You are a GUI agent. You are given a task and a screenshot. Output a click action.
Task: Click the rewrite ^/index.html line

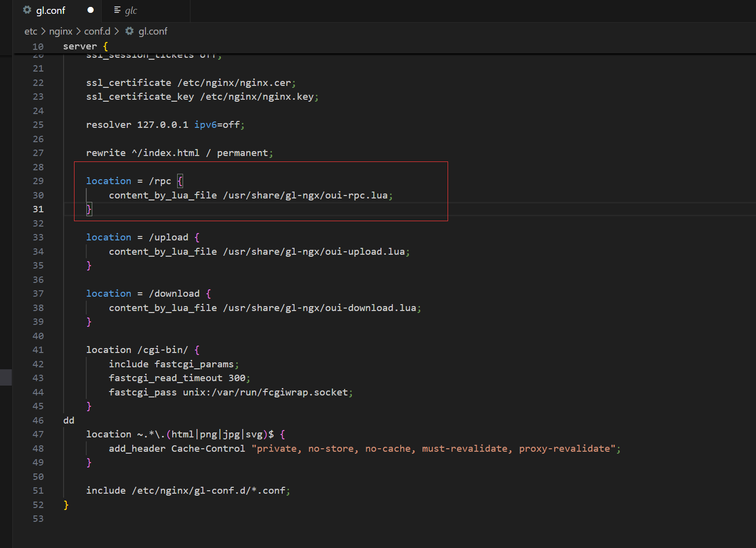click(180, 153)
